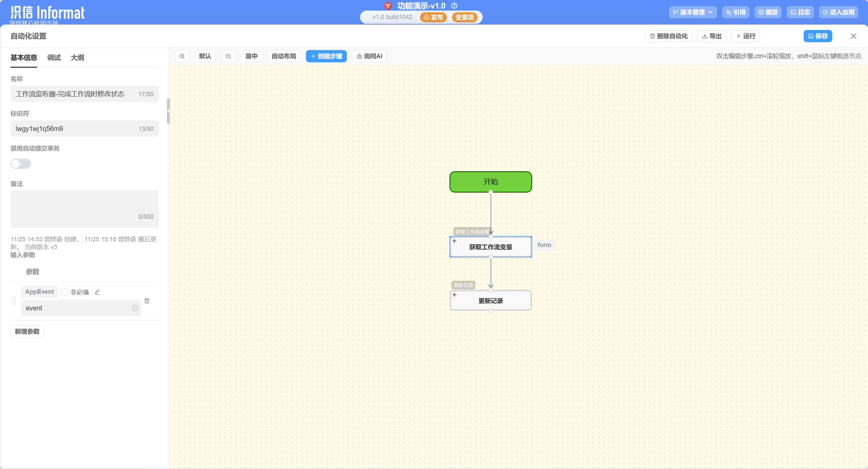The image size is (868, 469).
Task: Click the plus icon on 更新记录 node
Action: 454,295
